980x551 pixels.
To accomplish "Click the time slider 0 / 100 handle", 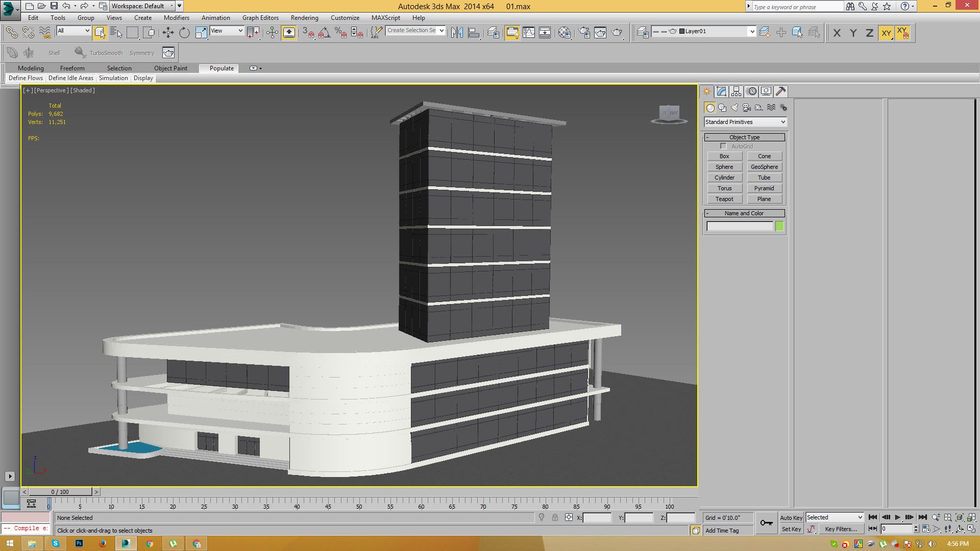I will point(60,492).
